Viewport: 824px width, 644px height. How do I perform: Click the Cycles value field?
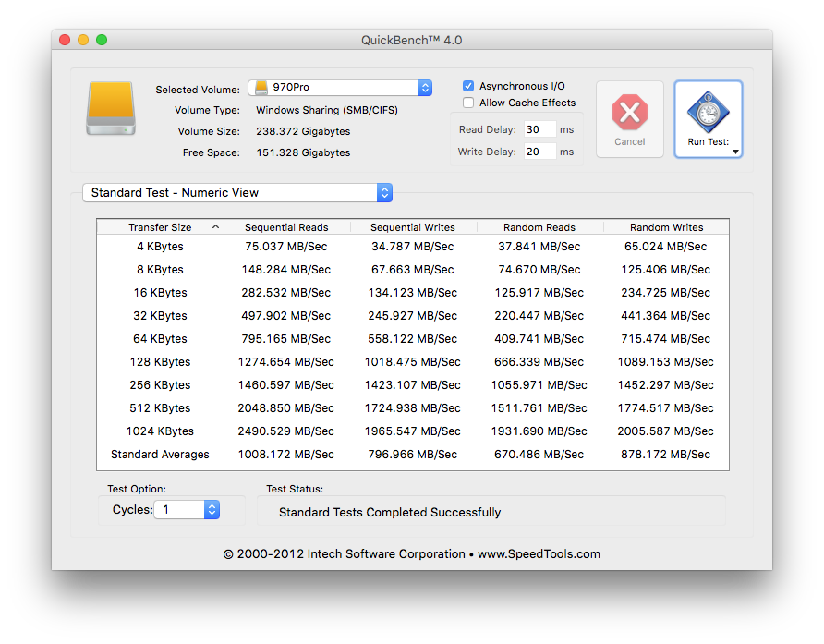(179, 509)
